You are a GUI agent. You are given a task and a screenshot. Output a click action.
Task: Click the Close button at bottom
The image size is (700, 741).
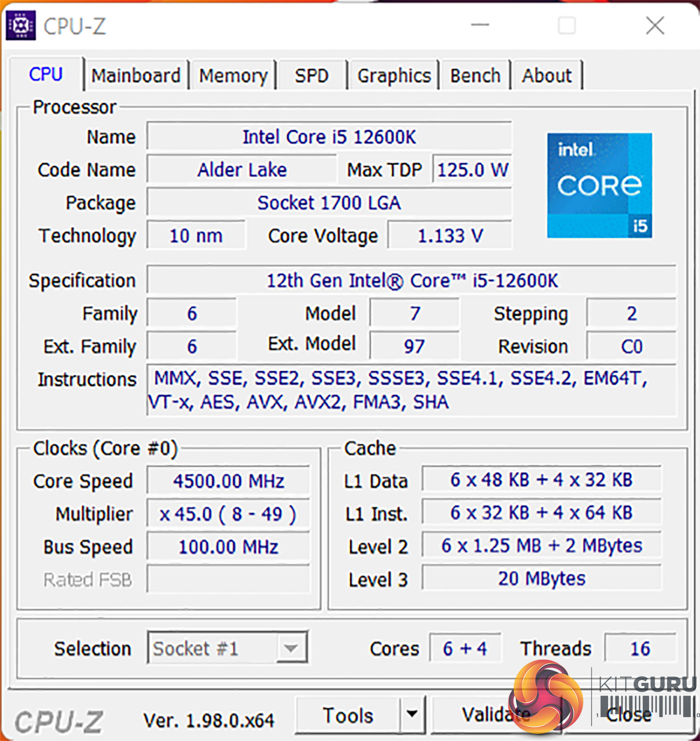point(629,715)
